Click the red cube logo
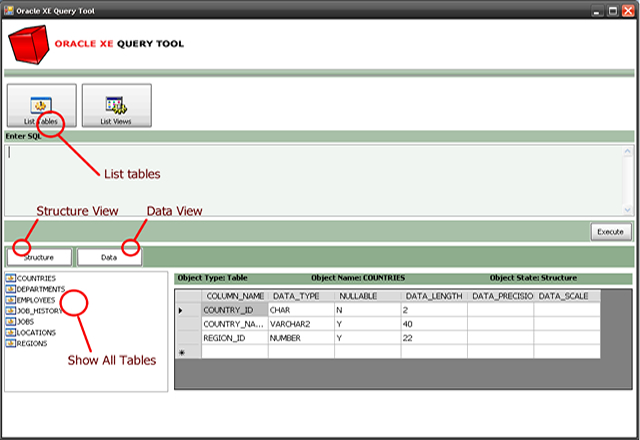The width and height of the screenshot is (640, 440). (x=29, y=44)
